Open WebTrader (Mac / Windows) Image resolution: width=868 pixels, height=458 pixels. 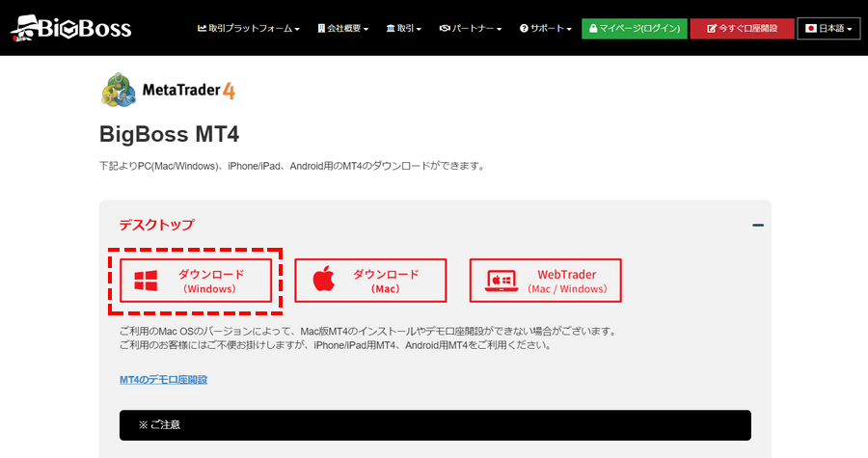coord(545,281)
